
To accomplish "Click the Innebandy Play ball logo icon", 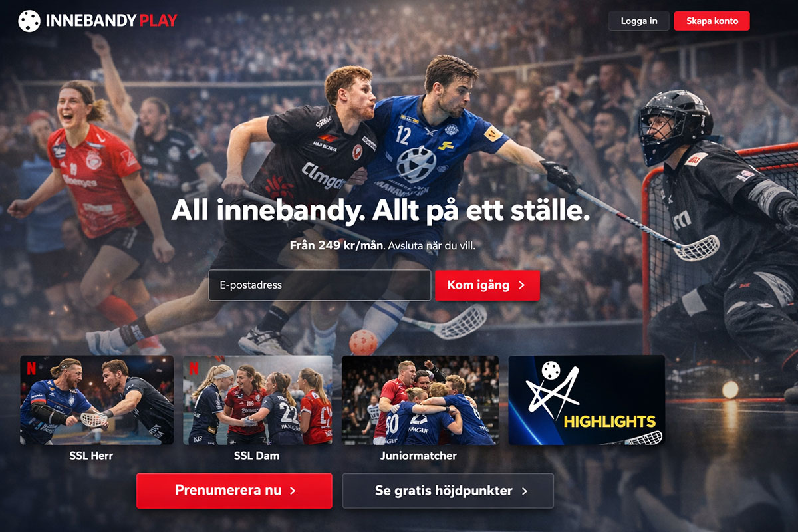I will coord(29,21).
